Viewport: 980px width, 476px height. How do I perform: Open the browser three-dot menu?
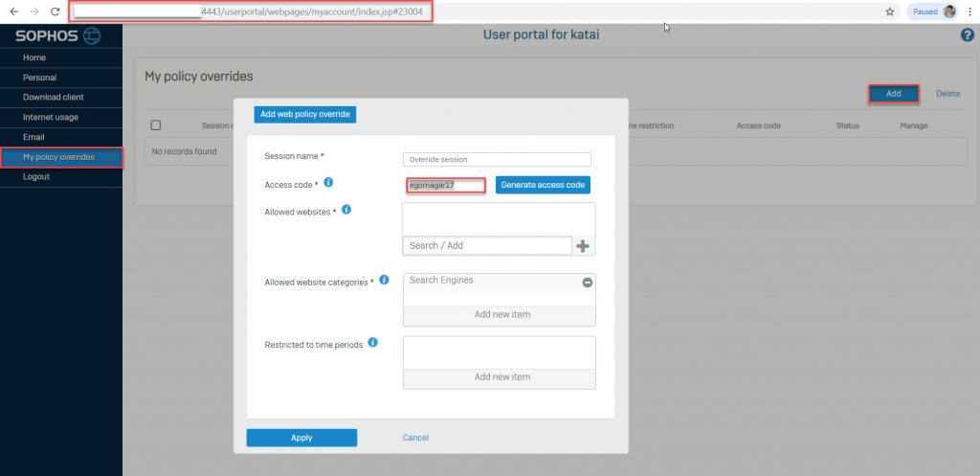(969, 11)
